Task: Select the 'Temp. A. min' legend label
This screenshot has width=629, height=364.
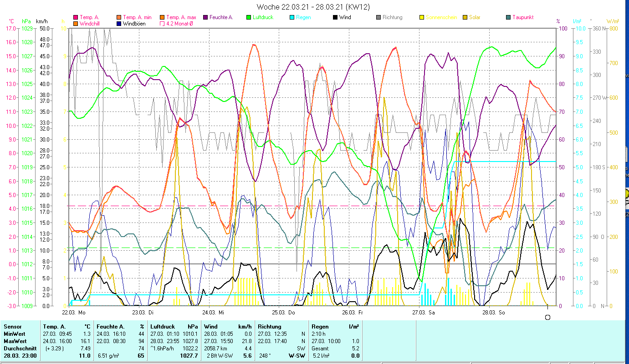Action: (x=137, y=17)
